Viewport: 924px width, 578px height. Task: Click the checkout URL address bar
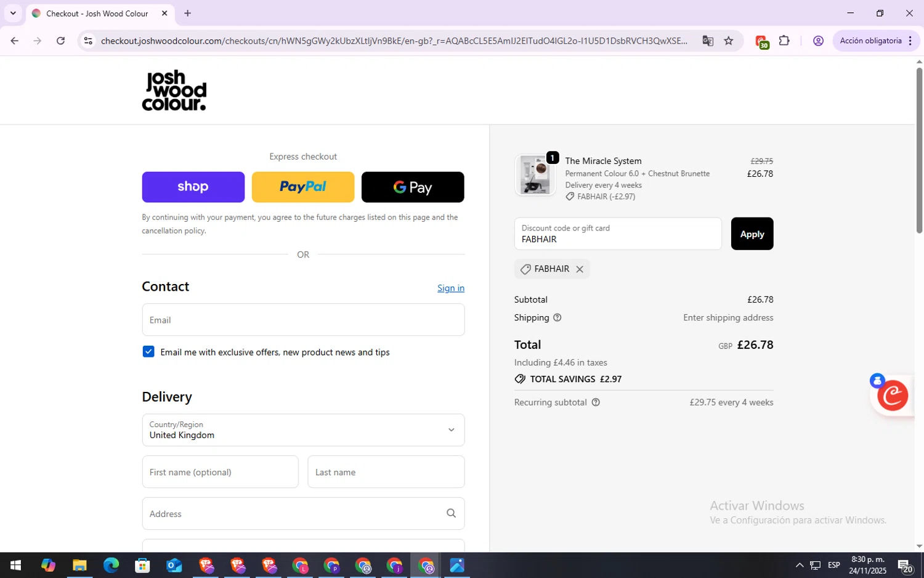point(394,41)
